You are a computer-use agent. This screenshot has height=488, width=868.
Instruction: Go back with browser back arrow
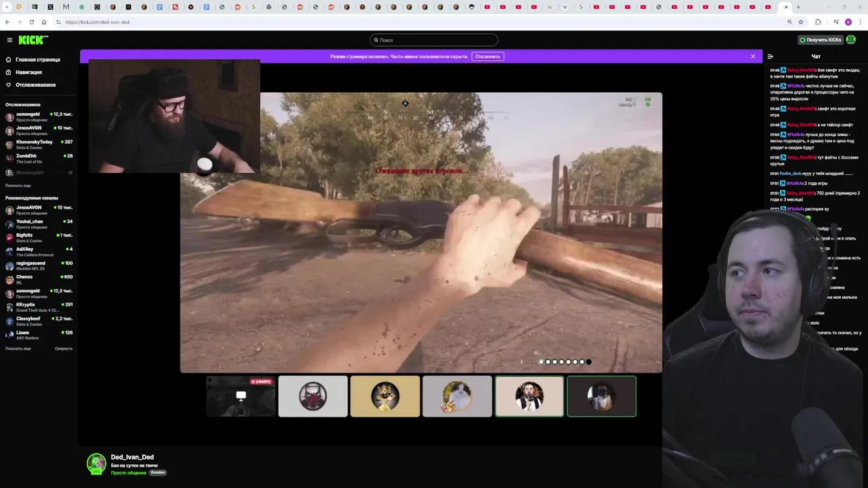click(x=7, y=22)
